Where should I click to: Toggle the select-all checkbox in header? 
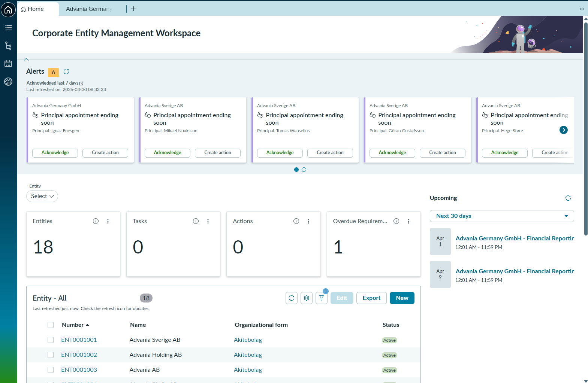pos(51,325)
